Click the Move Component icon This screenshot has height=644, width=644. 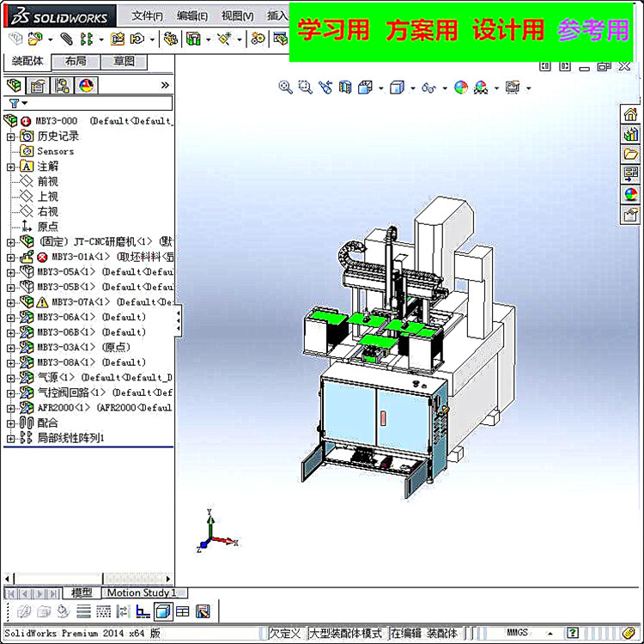tap(137, 39)
